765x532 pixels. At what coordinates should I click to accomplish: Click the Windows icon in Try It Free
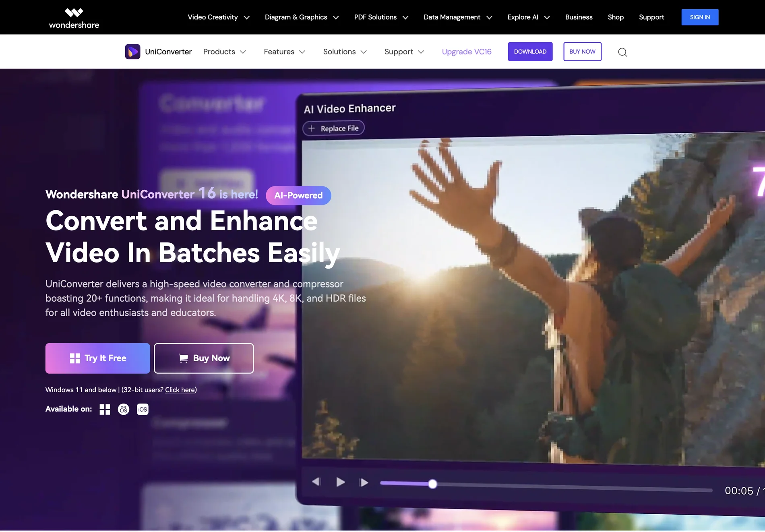pyautogui.click(x=75, y=358)
